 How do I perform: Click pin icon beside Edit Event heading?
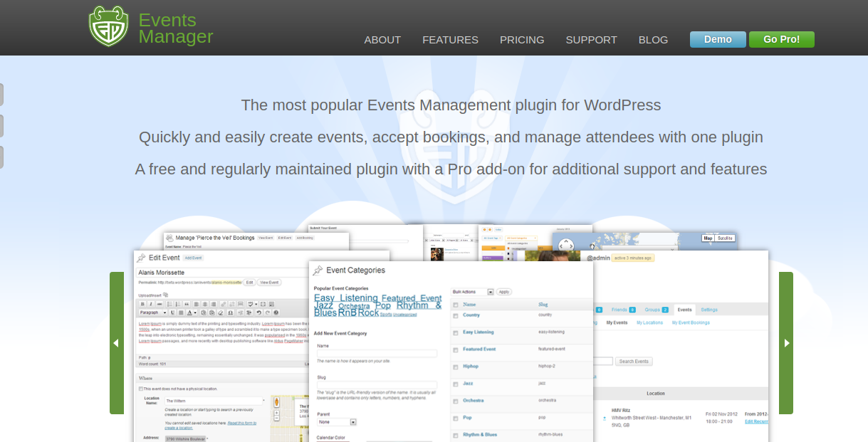pyautogui.click(x=141, y=258)
